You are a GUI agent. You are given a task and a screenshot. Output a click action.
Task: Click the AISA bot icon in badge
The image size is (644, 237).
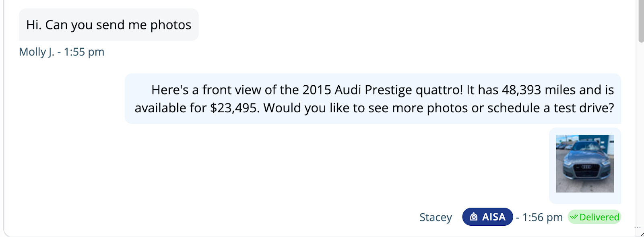coord(474,217)
